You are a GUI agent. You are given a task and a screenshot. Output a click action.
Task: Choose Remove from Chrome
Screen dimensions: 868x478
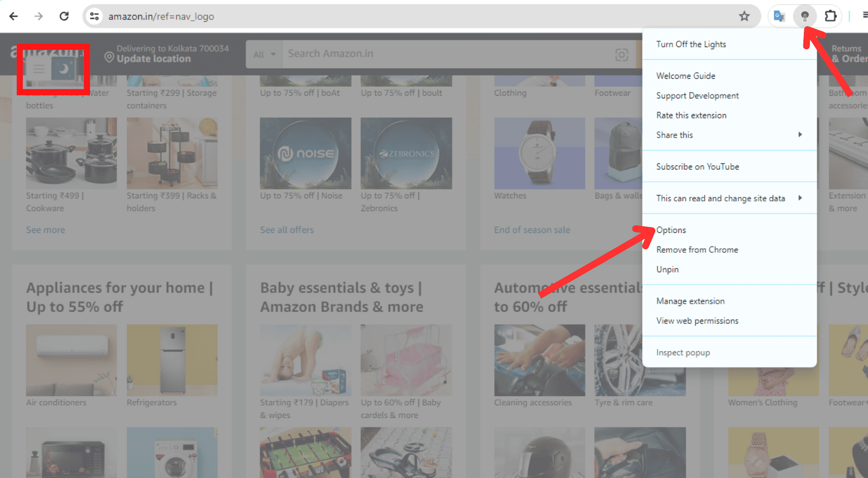(x=697, y=250)
